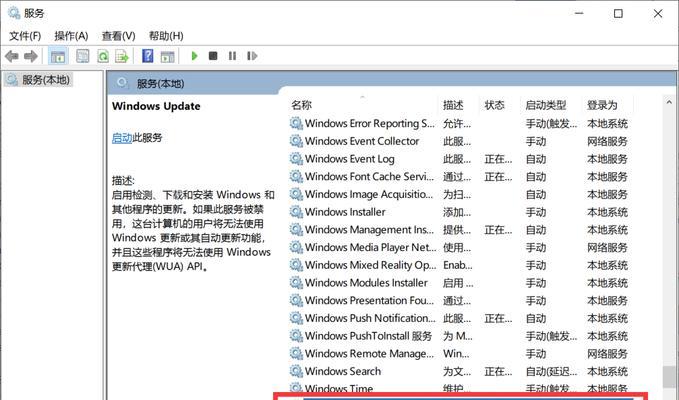Click the Back arrow toolbar icon

pos(11,56)
